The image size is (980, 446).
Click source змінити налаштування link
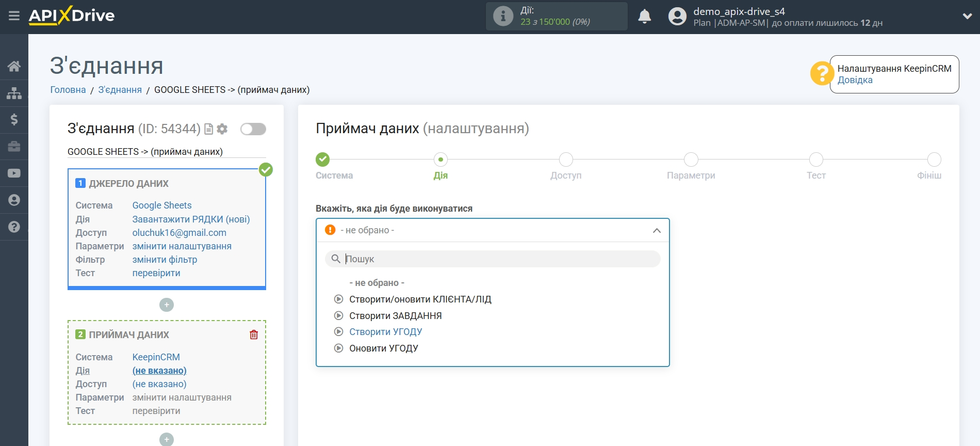(x=182, y=246)
